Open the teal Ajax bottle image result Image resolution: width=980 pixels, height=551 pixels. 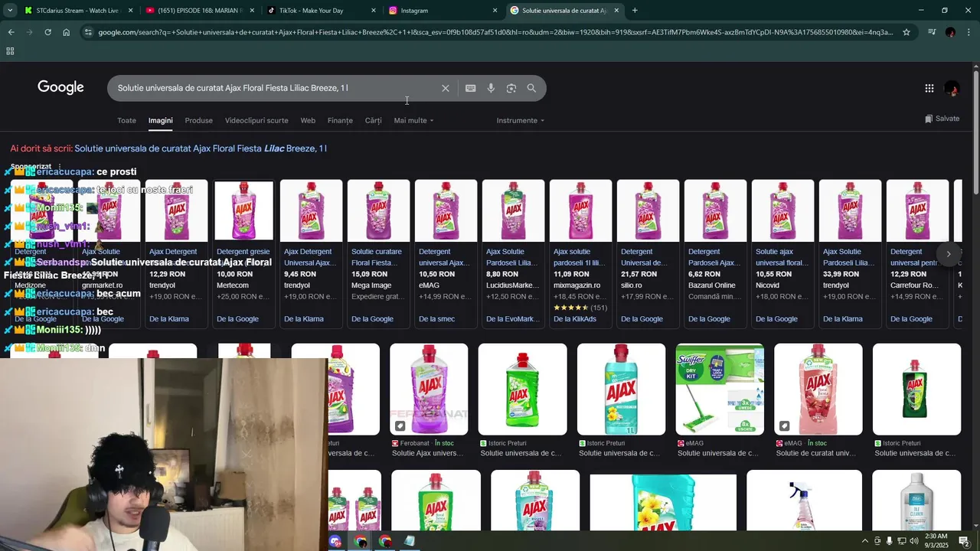[x=622, y=390]
